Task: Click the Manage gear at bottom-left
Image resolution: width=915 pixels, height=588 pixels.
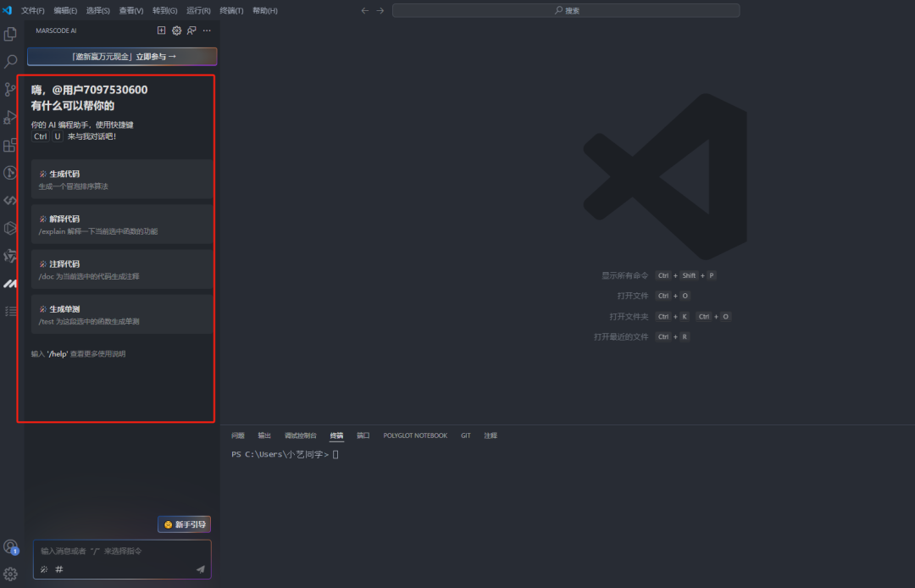Action: tap(11, 574)
